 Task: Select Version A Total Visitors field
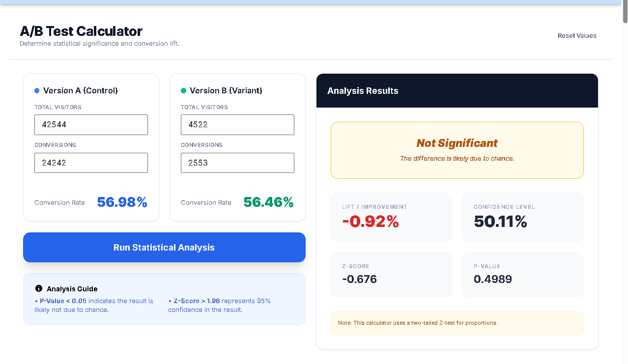91,124
